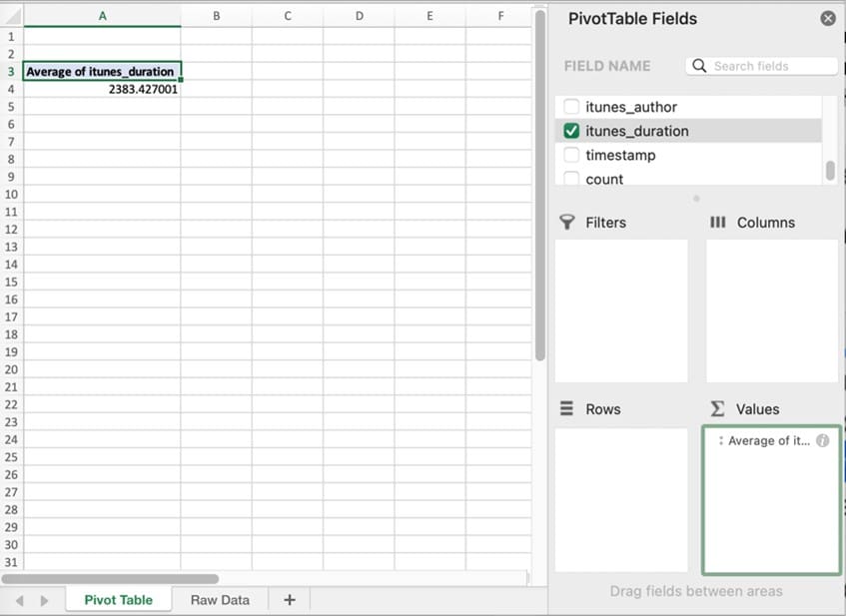The width and height of the screenshot is (846, 616).
Task: Click the info icon on Average of it... item
Action: pyautogui.click(x=822, y=440)
